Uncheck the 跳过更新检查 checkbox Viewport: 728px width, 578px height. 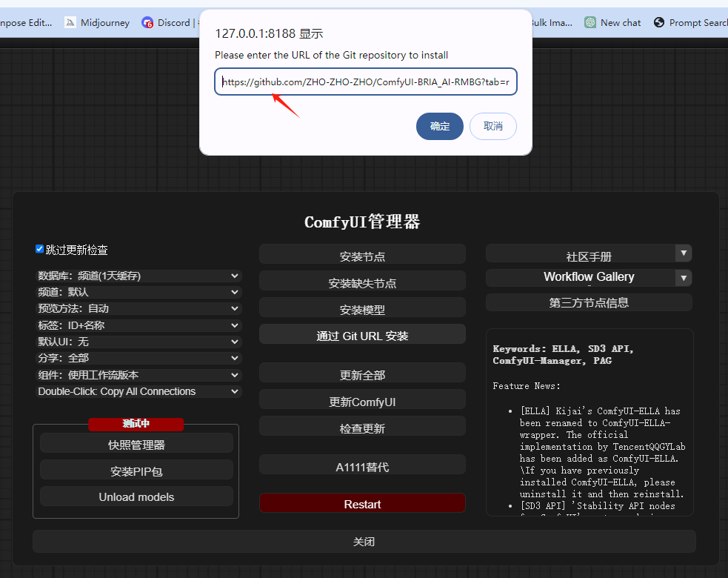[x=39, y=249]
